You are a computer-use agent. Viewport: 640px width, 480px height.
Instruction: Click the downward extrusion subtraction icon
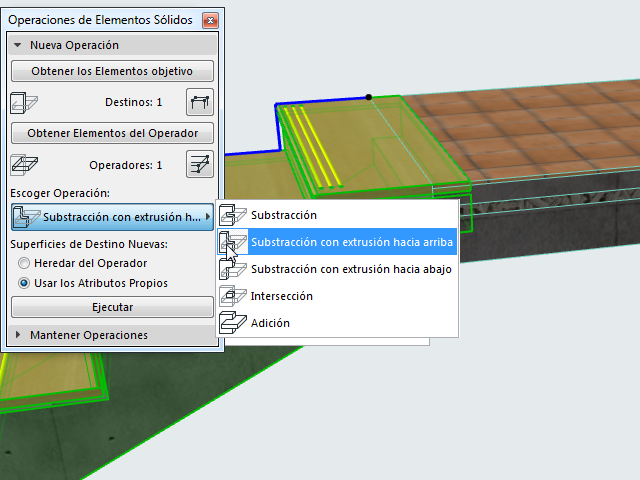pos(233,269)
